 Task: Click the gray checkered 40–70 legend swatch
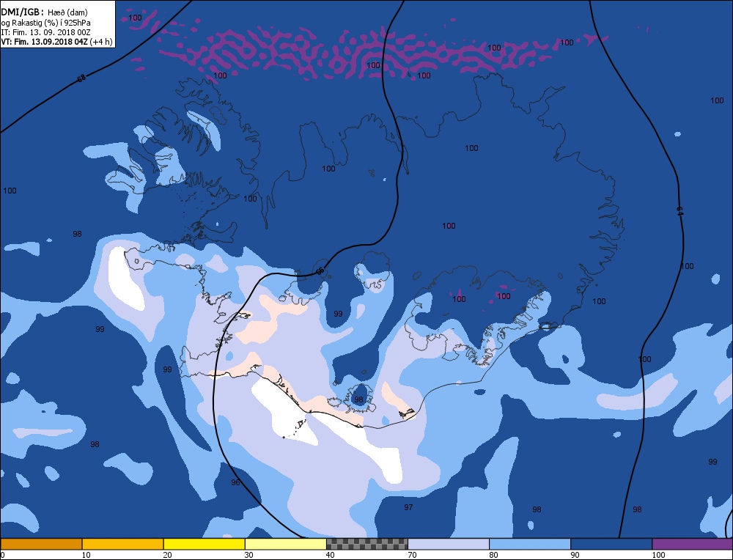[x=366, y=544]
